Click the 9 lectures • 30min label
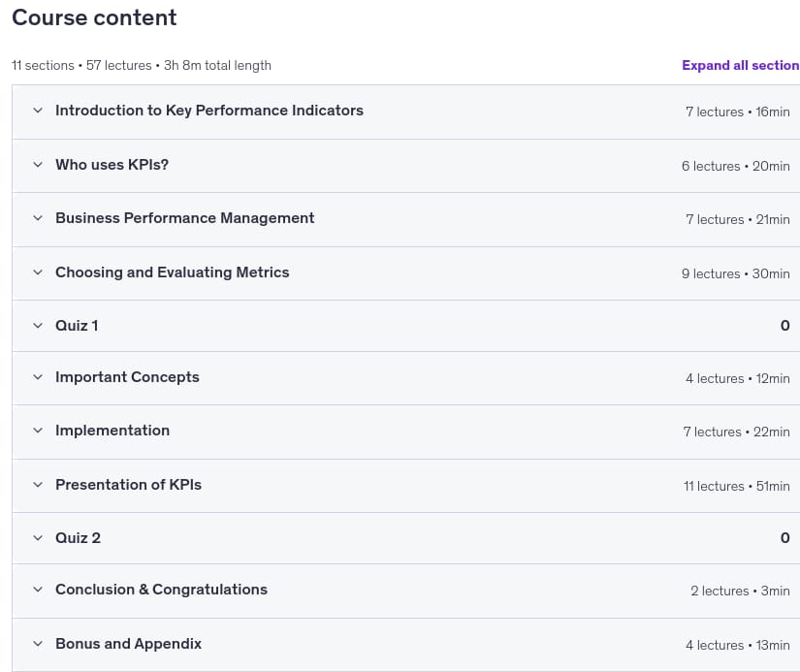Viewport: 800px width, 672px height. 736,273
